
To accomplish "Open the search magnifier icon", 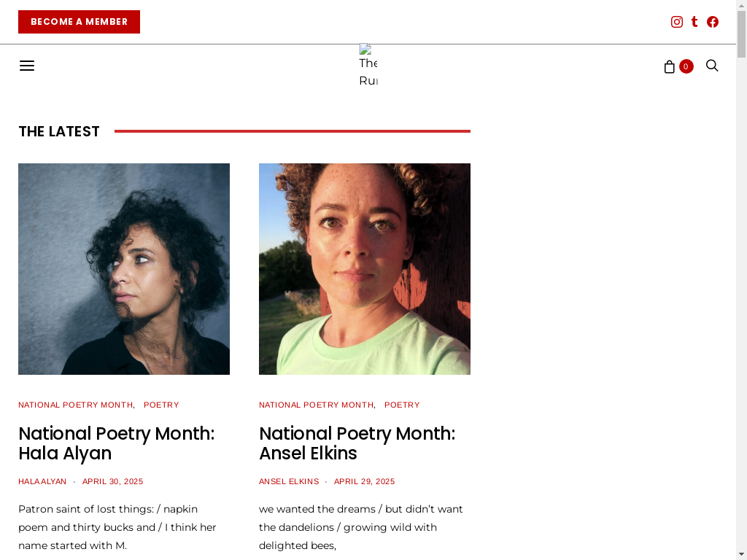I will 712,65.
